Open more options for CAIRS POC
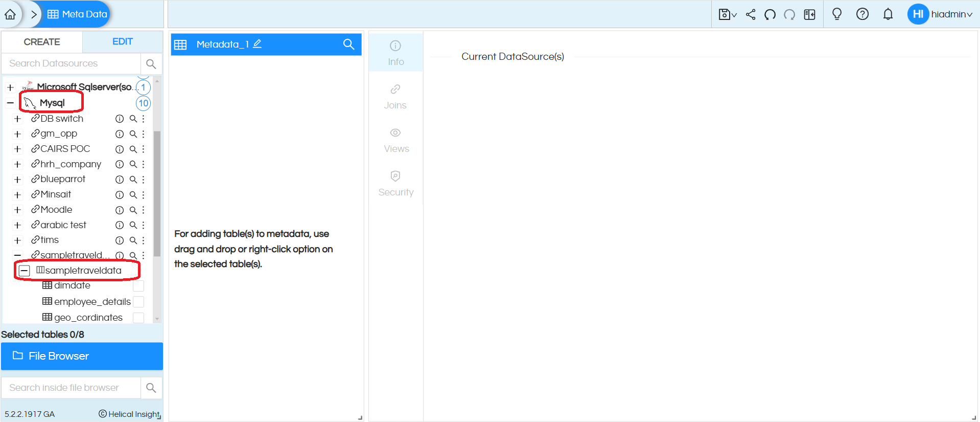 point(144,149)
